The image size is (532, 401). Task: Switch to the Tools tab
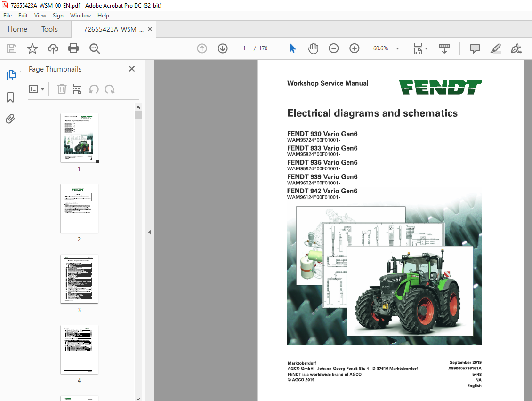[49, 29]
